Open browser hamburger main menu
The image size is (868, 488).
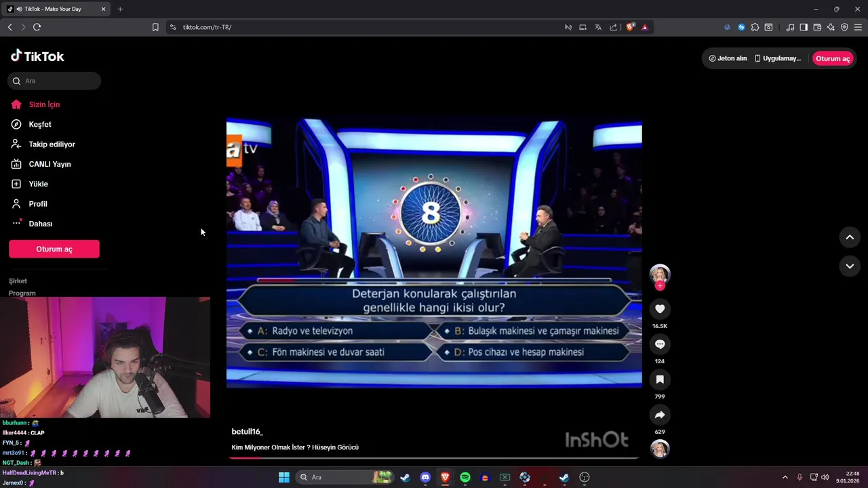pyautogui.click(x=858, y=27)
